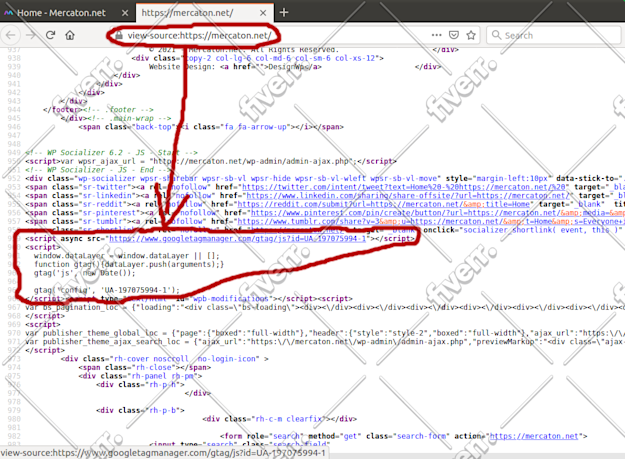Click the gtag('js', new Date()); line

click(85, 273)
